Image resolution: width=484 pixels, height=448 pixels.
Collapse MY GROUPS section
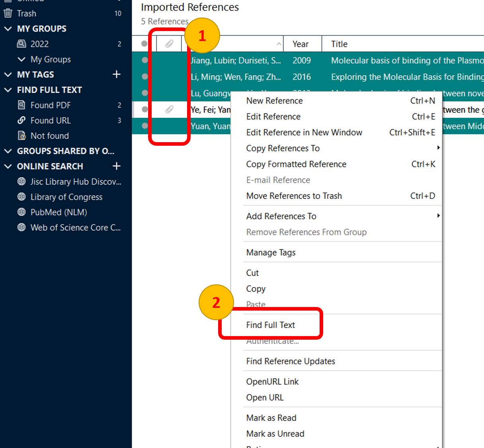pos(8,29)
